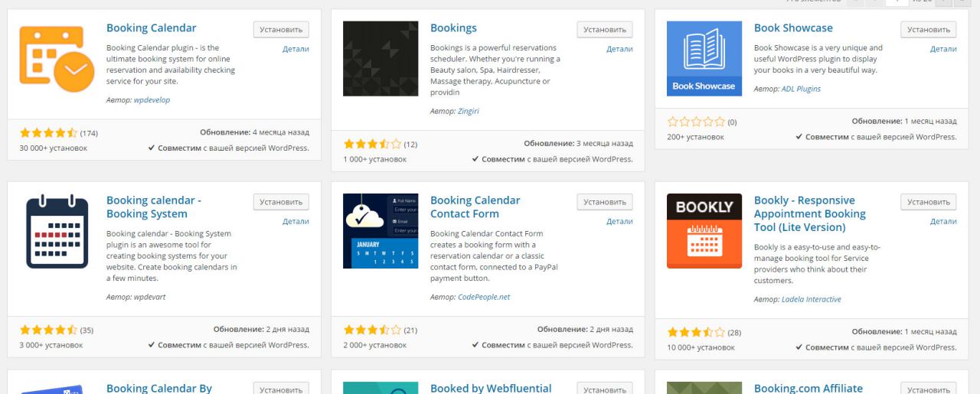980x394 pixels.
Task: Open the Booking Calendar Contact Form thumbnail
Action: (x=381, y=231)
